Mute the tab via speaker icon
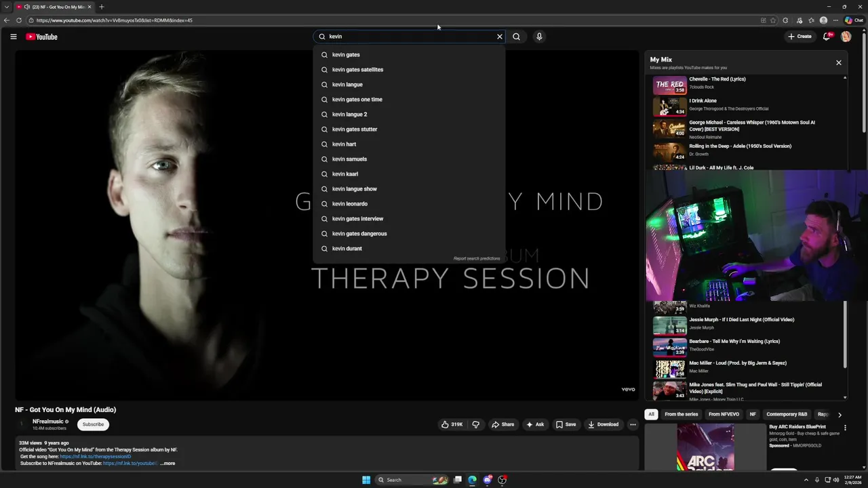Viewport: 868px width, 488px height. click(x=26, y=7)
